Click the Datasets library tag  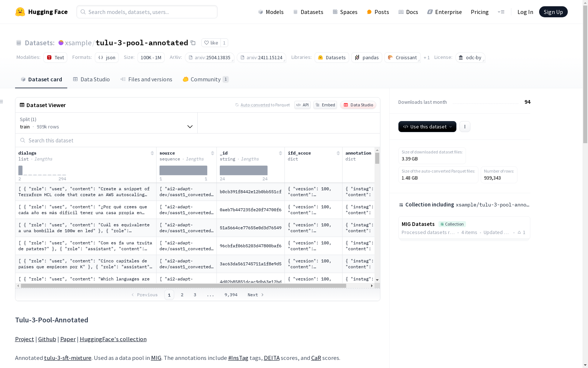(x=332, y=57)
